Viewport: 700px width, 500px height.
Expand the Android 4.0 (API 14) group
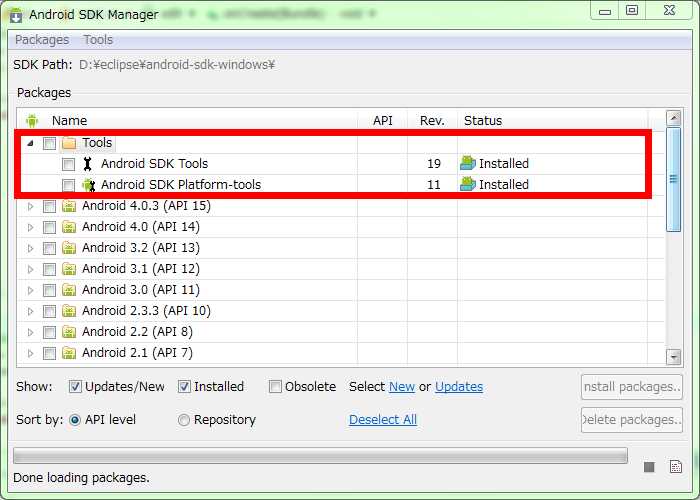pyautogui.click(x=30, y=227)
